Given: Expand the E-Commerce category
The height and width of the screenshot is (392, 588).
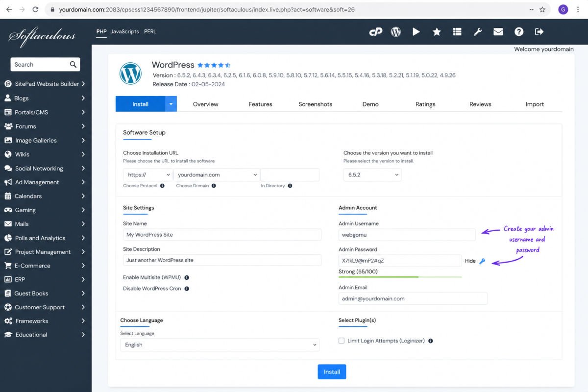Looking at the screenshot, I should coord(45,266).
